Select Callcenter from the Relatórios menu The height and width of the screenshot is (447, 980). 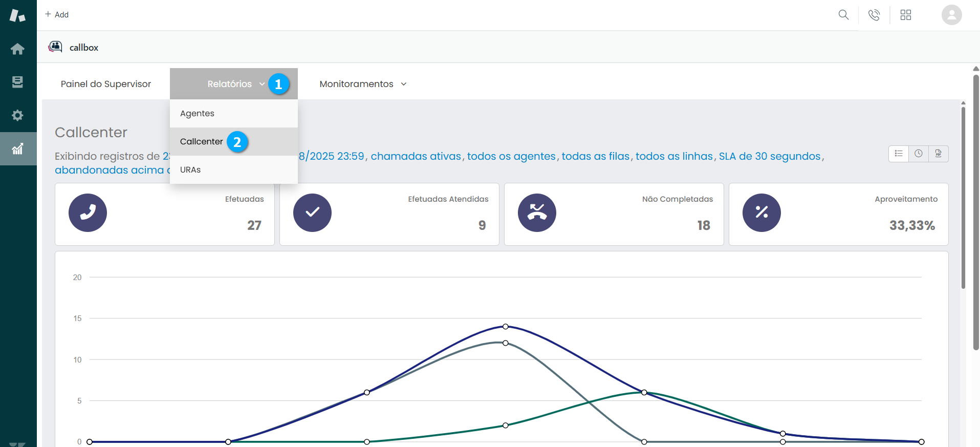pyautogui.click(x=202, y=142)
